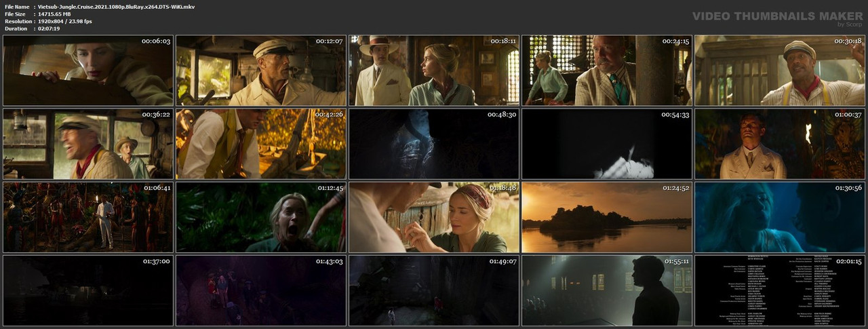Click the file name Vietsub-Jungle.Cruise mkv text
The width and height of the screenshot is (868, 329).
[116, 6]
